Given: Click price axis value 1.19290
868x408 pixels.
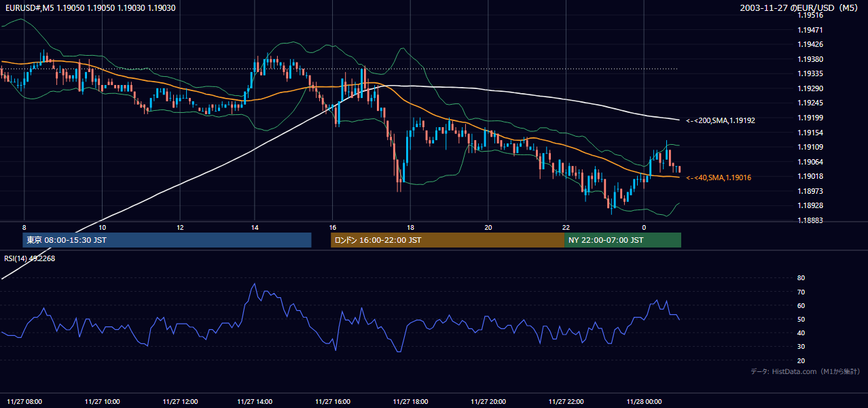Looking at the screenshot, I should 810,89.
